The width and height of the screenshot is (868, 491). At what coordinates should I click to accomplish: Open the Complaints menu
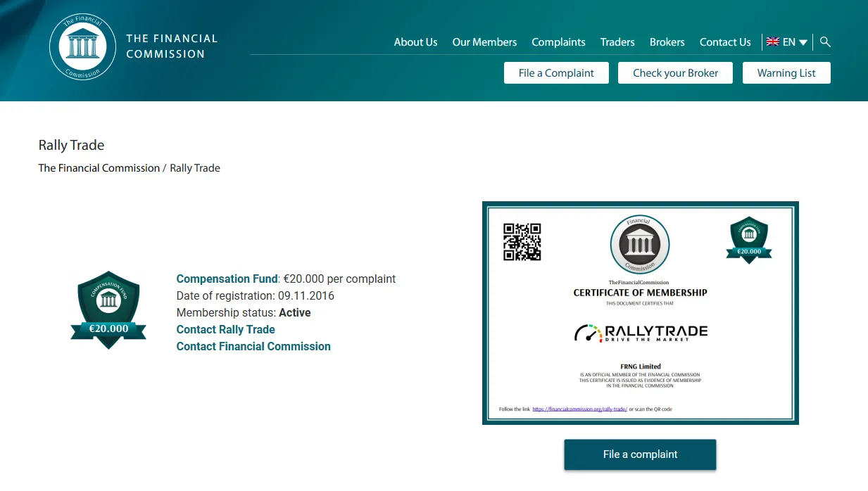(558, 42)
